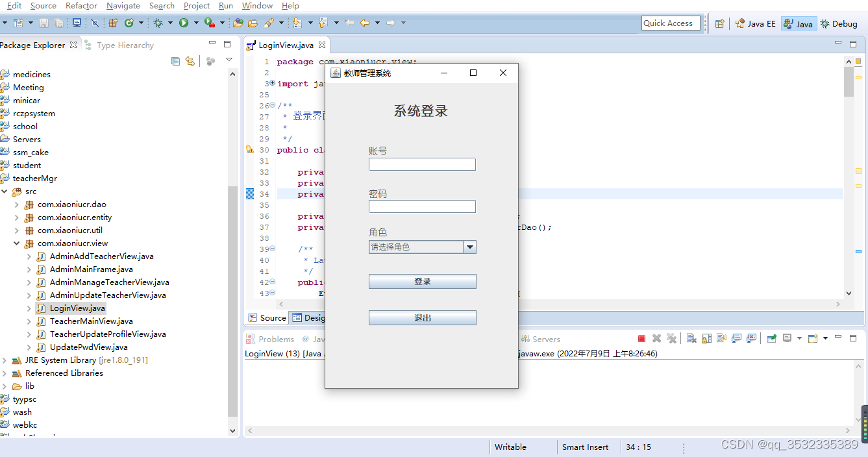Click the Remove All Terminated Launches icon
The width and height of the screenshot is (868, 457).
[671, 338]
